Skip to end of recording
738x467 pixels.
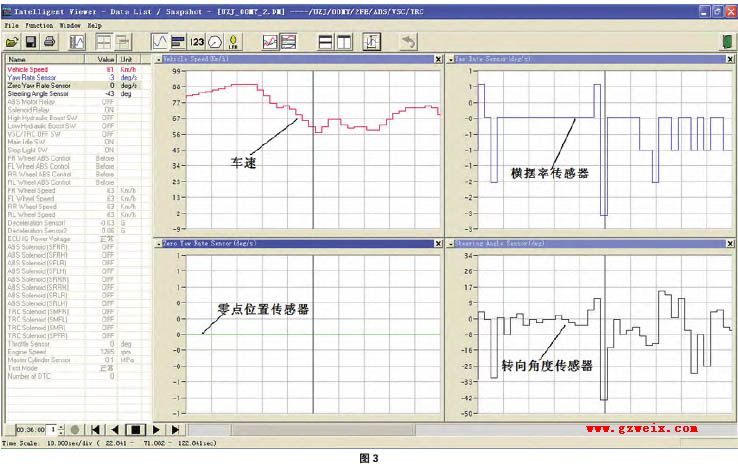click(x=175, y=428)
